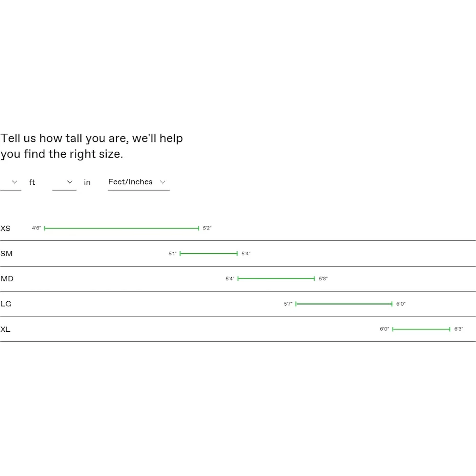Click the 5'1" SM lower limit label
Screen dimensions: 476x476
pos(172,254)
